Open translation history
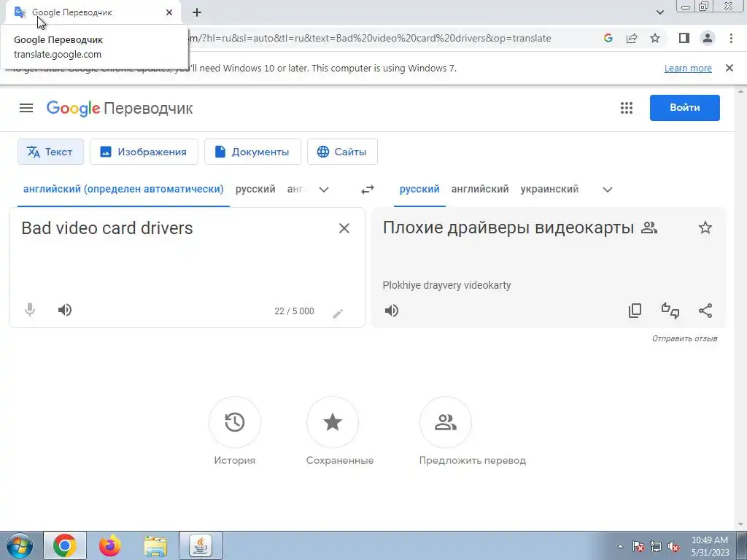747x560 pixels. (x=234, y=422)
